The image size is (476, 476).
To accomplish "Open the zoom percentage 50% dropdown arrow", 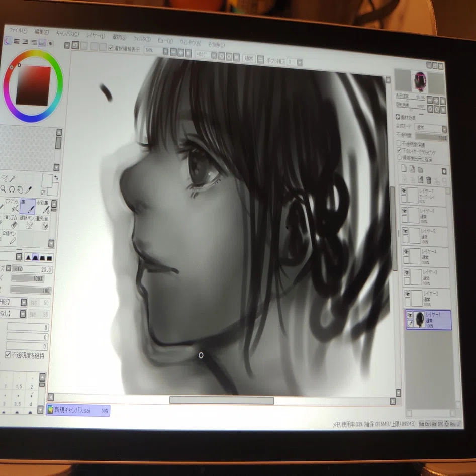I will click(x=165, y=52).
